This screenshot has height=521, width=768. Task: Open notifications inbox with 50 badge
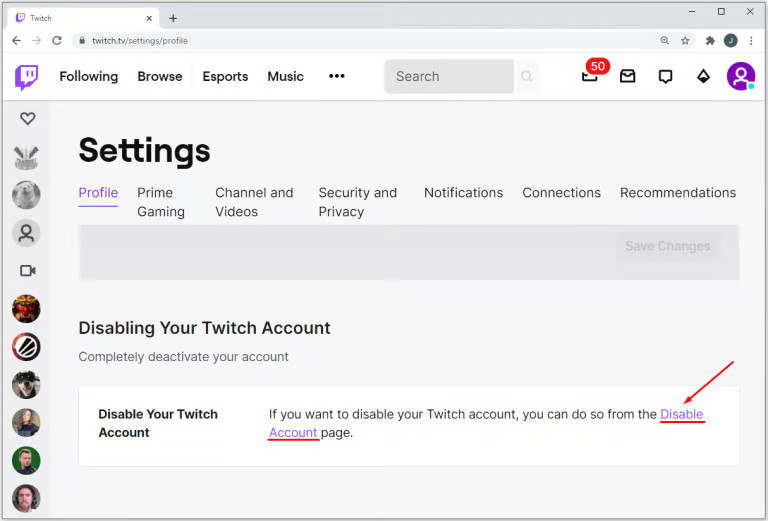(x=590, y=76)
